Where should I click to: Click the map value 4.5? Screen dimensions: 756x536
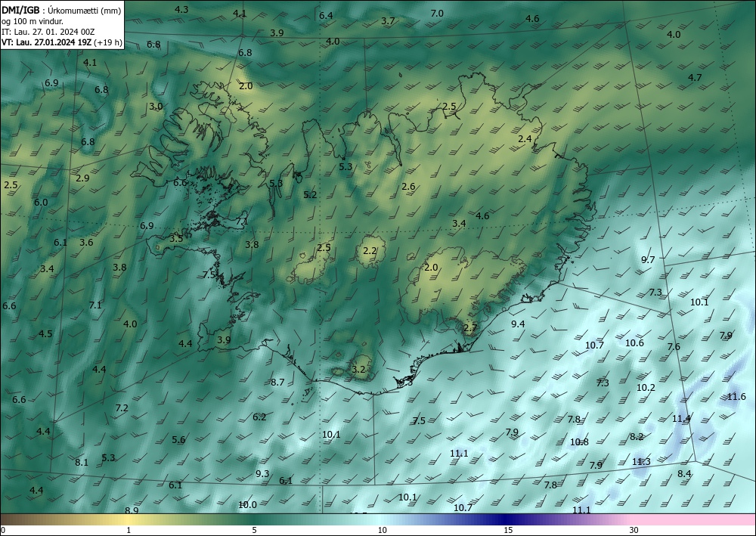pos(45,333)
